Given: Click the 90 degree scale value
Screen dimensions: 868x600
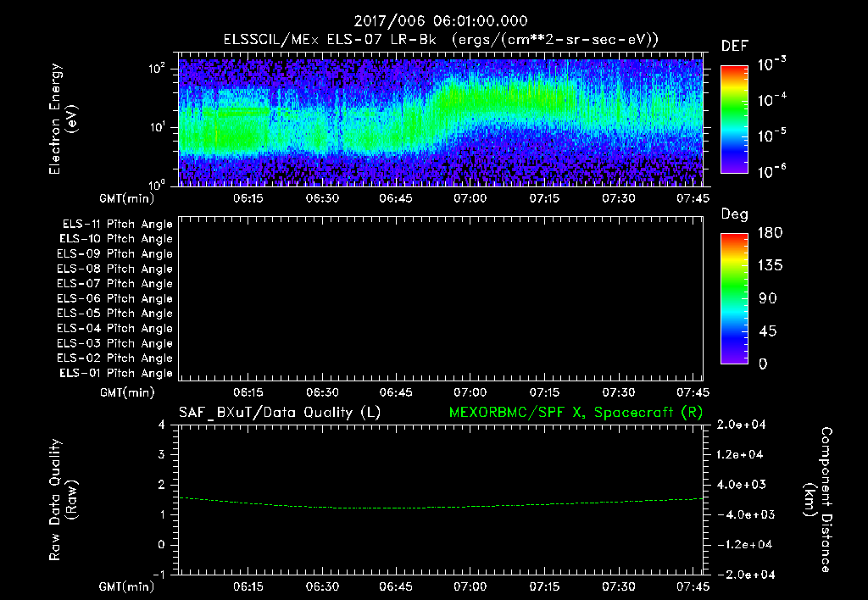Looking at the screenshot, I should (768, 298).
